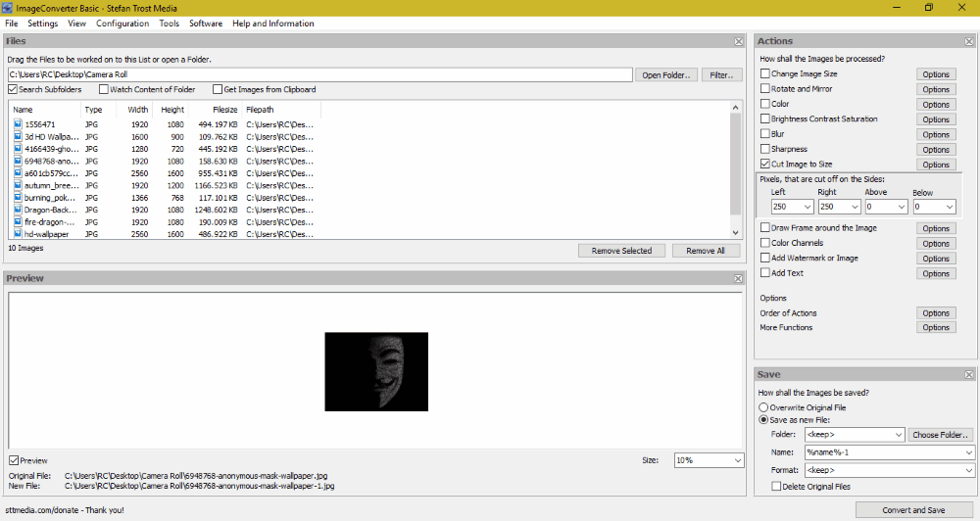Viewport: 980px width, 521px height.
Task: Click the file list scrollbar up arrow
Action: (x=735, y=108)
